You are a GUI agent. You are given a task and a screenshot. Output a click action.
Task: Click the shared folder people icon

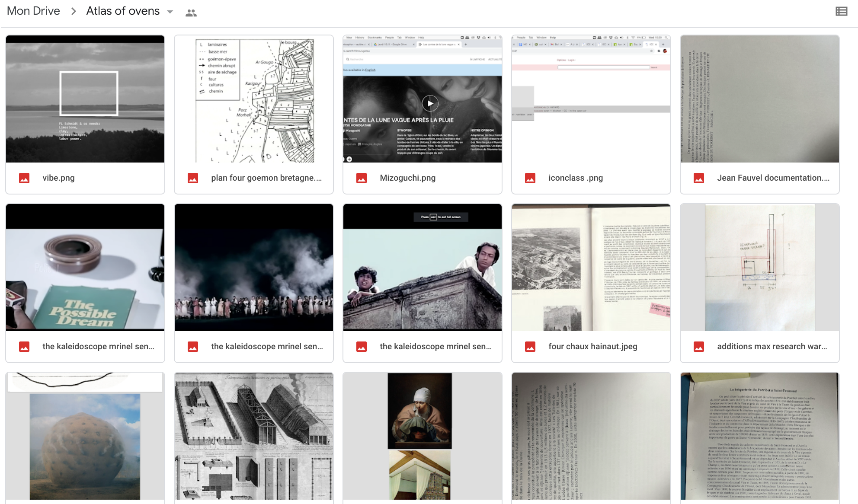[x=191, y=13]
